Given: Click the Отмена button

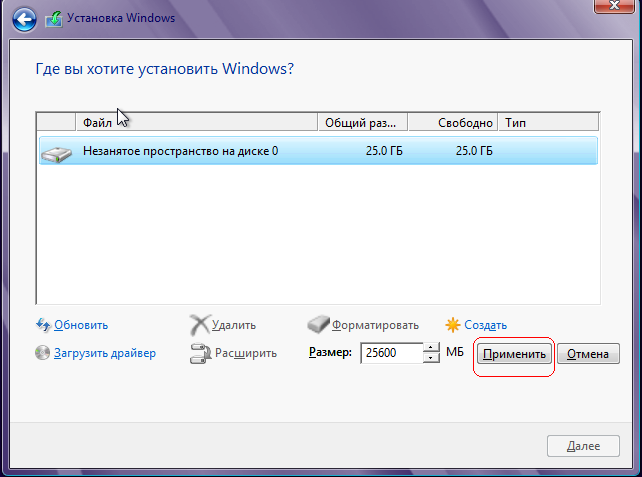Looking at the screenshot, I should click(588, 354).
